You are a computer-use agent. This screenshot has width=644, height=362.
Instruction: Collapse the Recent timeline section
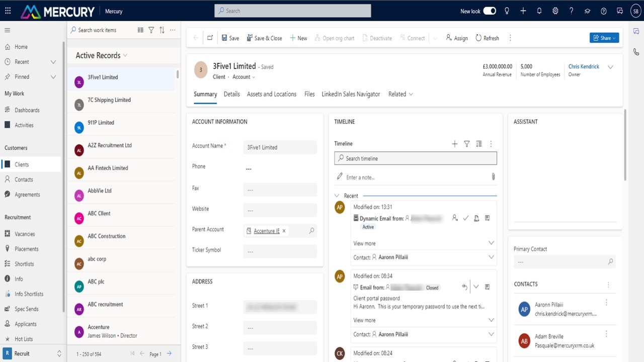(x=337, y=196)
